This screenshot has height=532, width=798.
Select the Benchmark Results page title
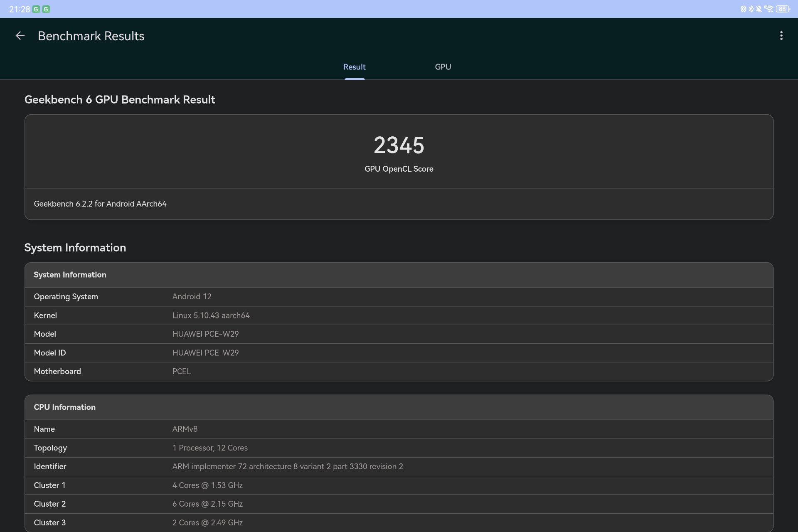[91, 36]
